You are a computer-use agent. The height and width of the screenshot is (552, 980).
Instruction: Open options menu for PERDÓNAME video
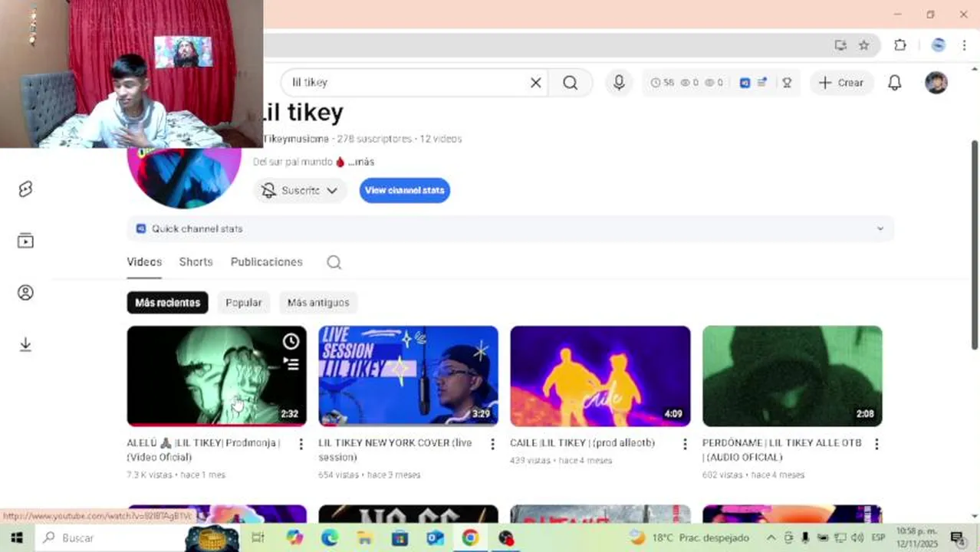coord(876,444)
